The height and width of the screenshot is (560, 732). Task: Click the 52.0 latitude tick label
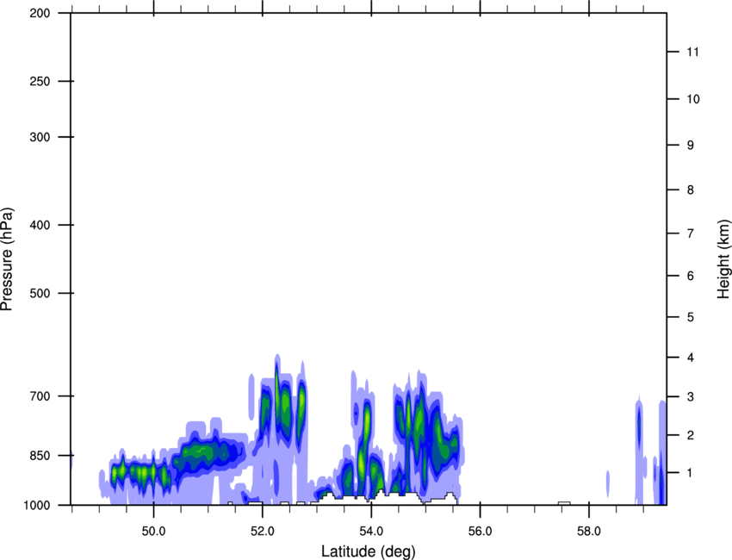pyautogui.click(x=263, y=532)
